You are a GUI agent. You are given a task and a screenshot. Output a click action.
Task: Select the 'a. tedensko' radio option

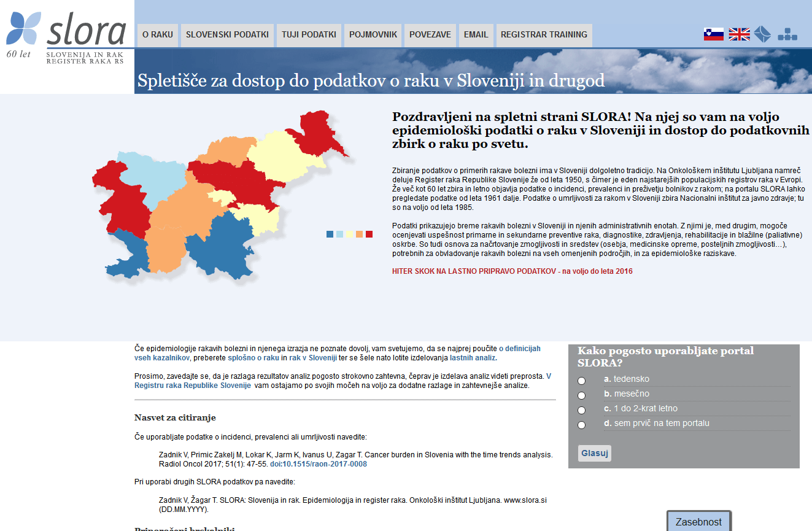[582, 381]
